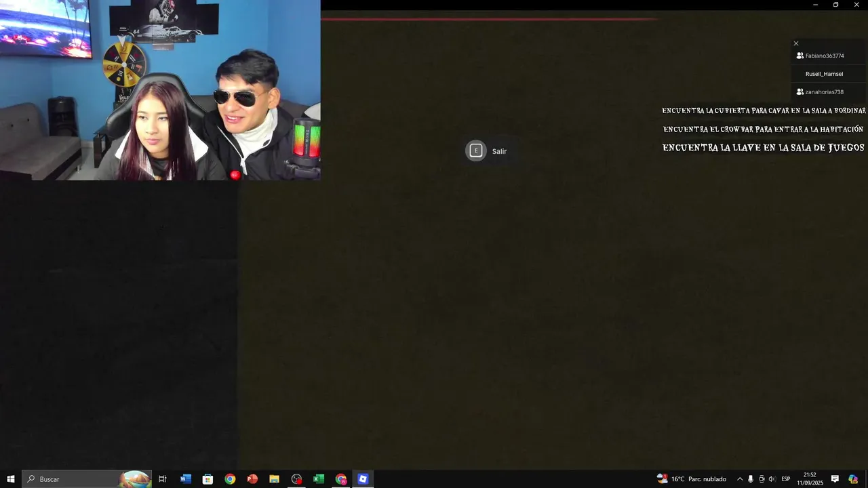The image size is (868, 488).
Task: Open the Windows Start menu
Action: point(11,479)
